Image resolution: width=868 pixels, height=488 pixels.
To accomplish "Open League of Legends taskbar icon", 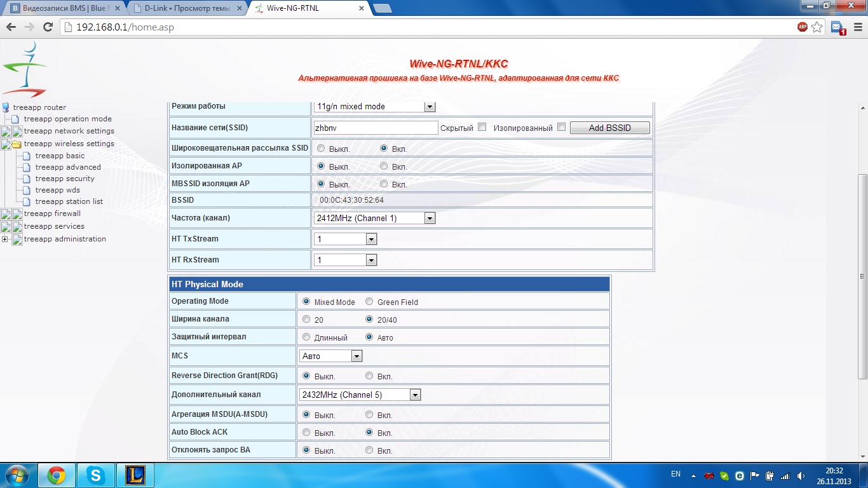I will point(135,475).
